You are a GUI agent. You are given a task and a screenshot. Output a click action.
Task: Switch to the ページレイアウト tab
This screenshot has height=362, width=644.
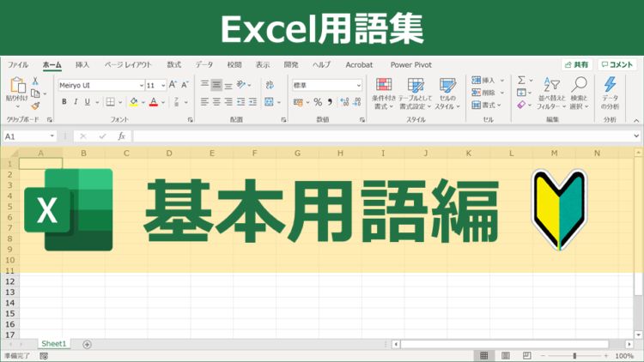128,65
